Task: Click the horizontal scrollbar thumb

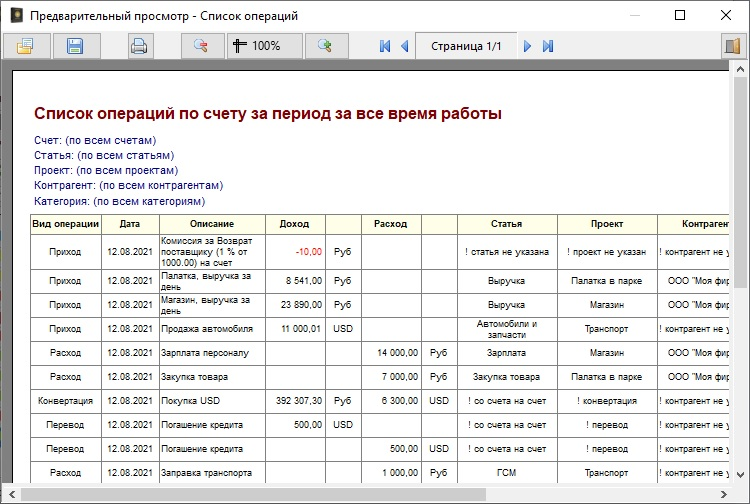Action: pos(253,494)
